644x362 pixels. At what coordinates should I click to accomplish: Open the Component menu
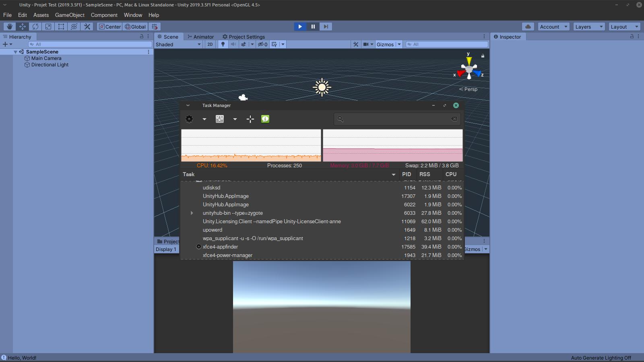click(104, 15)
